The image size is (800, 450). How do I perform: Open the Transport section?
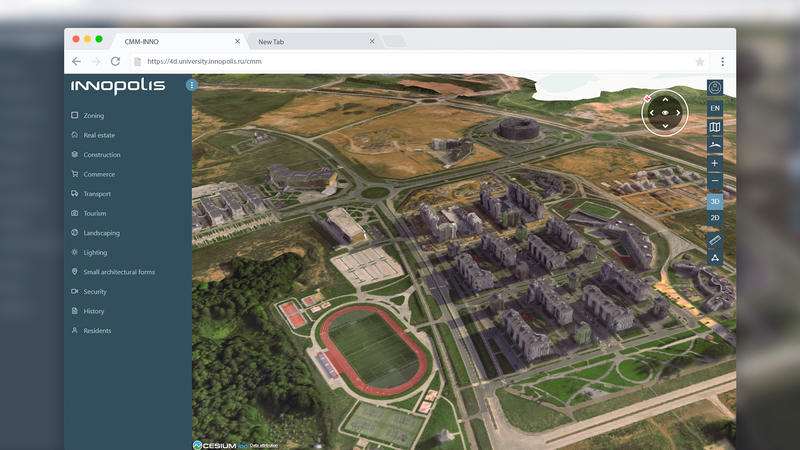tap(97, 194)
